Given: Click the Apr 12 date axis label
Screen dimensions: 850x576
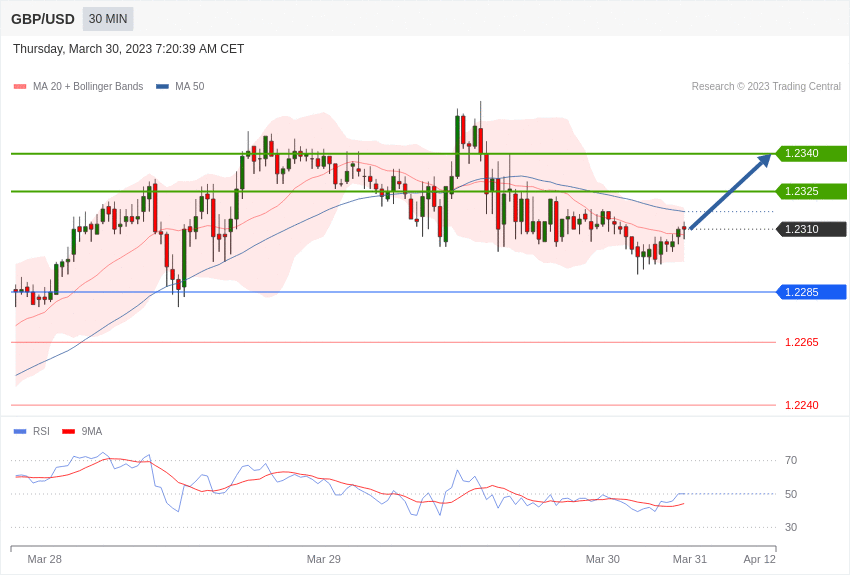Looking at the screenshot, I should pyautogui.click(x=759, y=559).
